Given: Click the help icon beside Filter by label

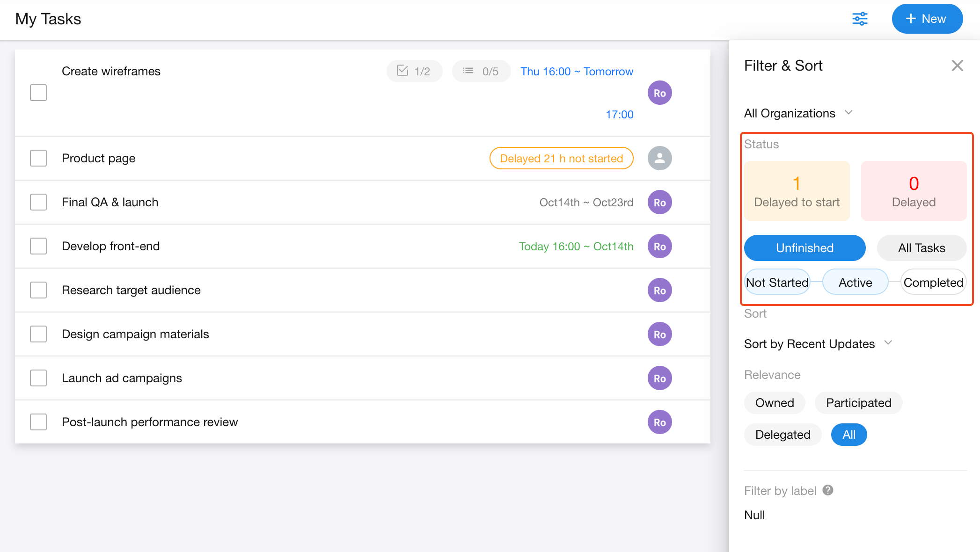Looking at the screenshot, I should coord(828,490).
